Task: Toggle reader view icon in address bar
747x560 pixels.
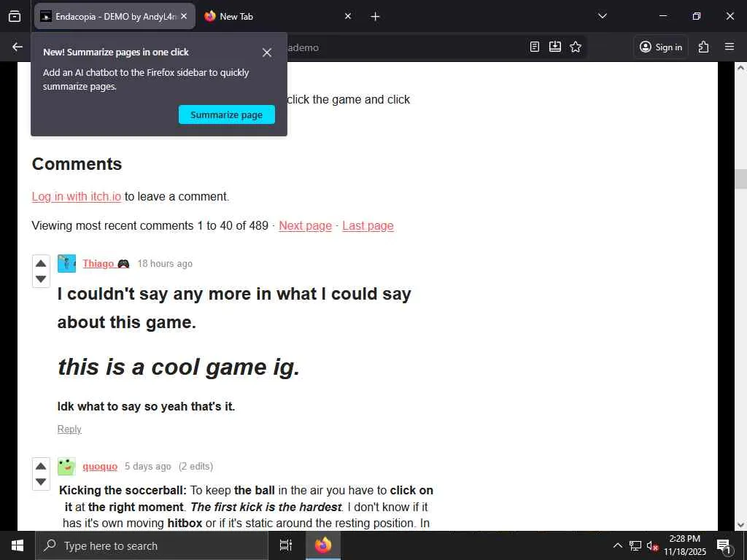Action: click(535, 47)
